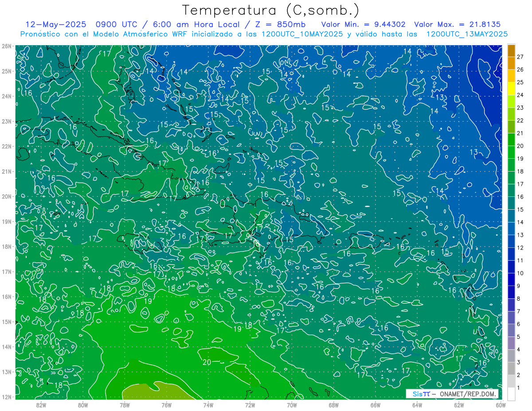Image resolution: width=532 pixels, height=411 pixels.
Task: Click the legend label "27"
Action: [520, 57]
